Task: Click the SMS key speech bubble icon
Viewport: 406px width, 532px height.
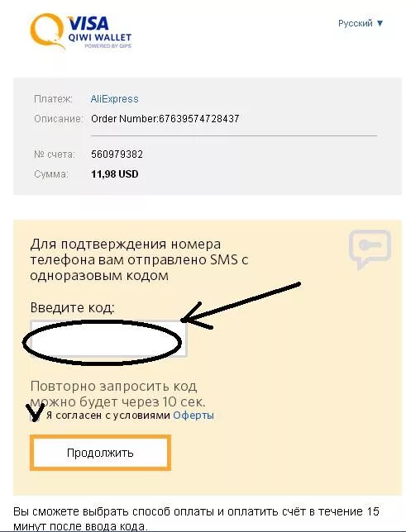Action: tap(370, 249)
